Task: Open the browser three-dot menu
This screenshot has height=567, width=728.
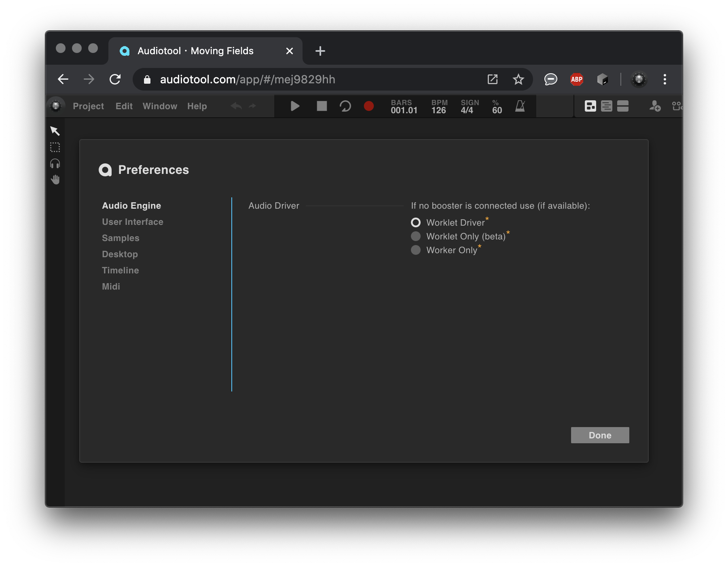Action: coord(665,79)
